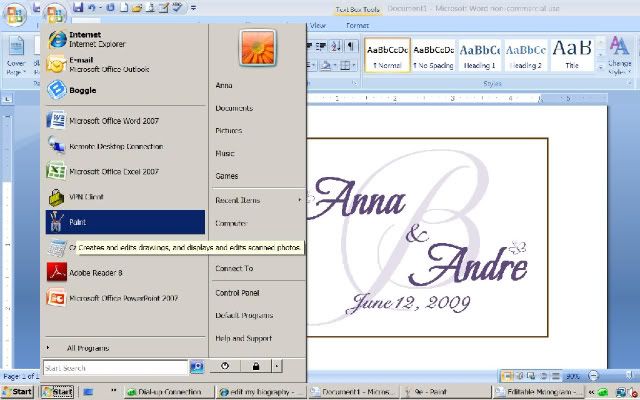The width and height of the screenshot is (640, 400).
Task: Select the highlighted Paint entry
Action: pyautogui.click(x=126, y=222)
